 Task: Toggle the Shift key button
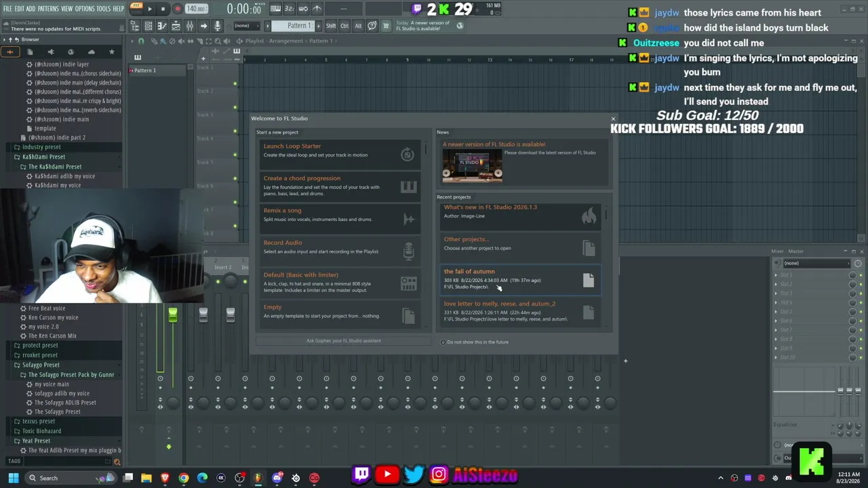[331, 26]
